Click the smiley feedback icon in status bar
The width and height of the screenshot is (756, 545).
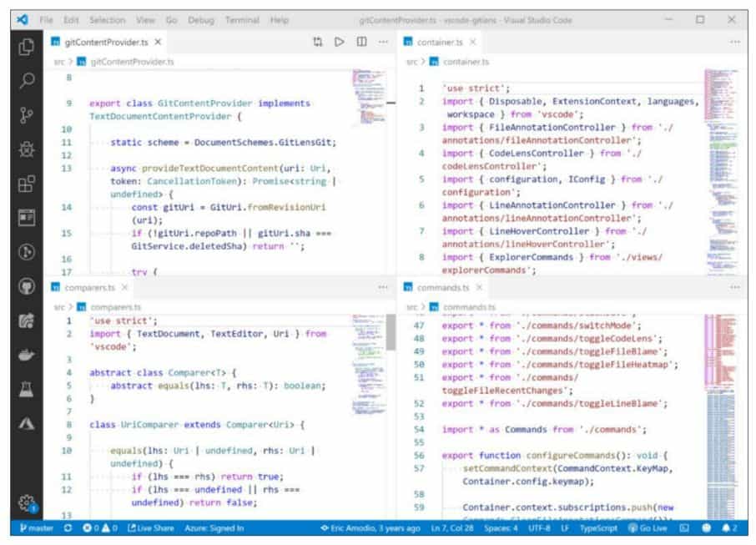[706, 528]
